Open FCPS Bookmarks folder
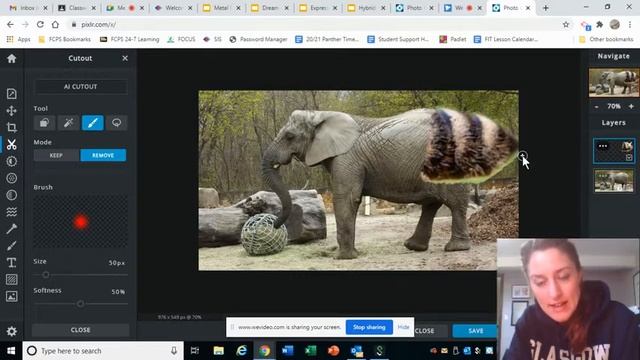 pyautogui.click(x=64, y=39)
